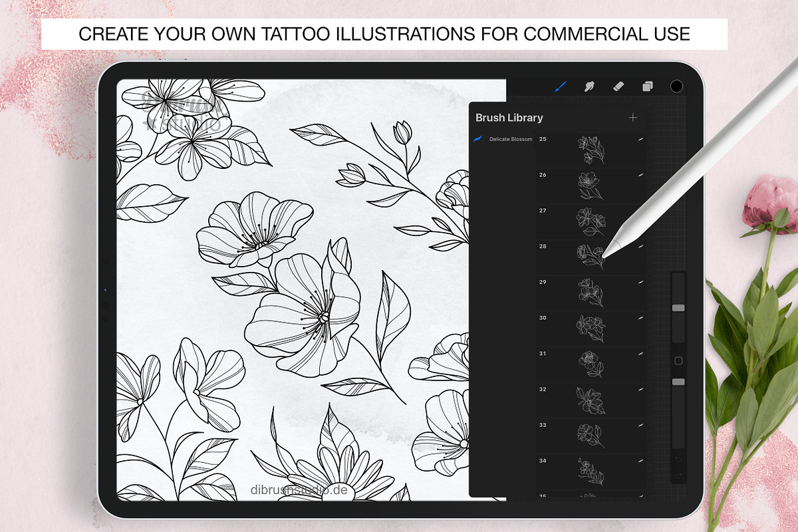The image size is (798, 532).
Task: Add new brush with plus icon
Action: [x=632, y=118]
